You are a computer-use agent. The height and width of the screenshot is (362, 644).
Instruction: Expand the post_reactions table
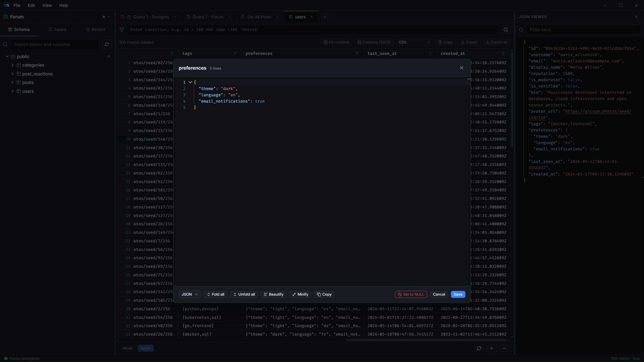click(x=12, y=74)
